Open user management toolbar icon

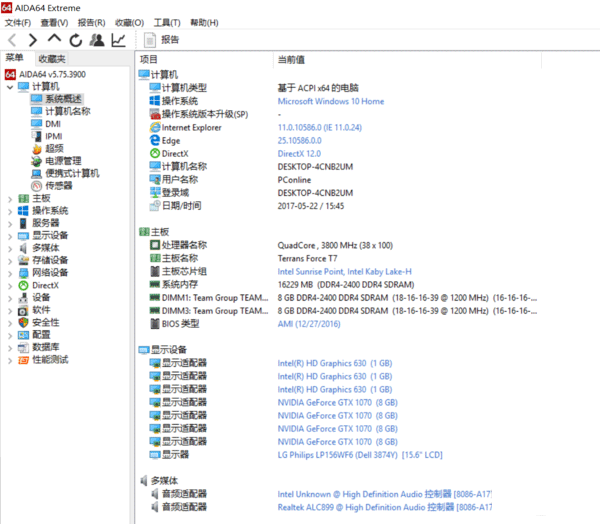[x=97, y=40]
